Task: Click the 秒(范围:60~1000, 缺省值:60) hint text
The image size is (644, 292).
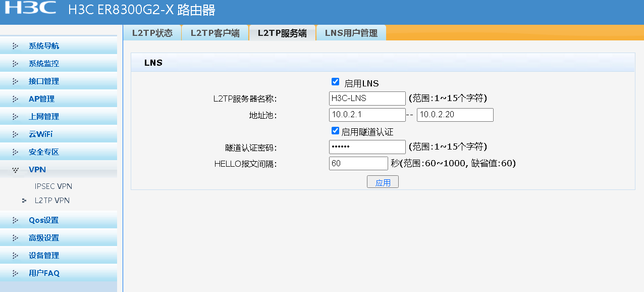Action: 453,163
